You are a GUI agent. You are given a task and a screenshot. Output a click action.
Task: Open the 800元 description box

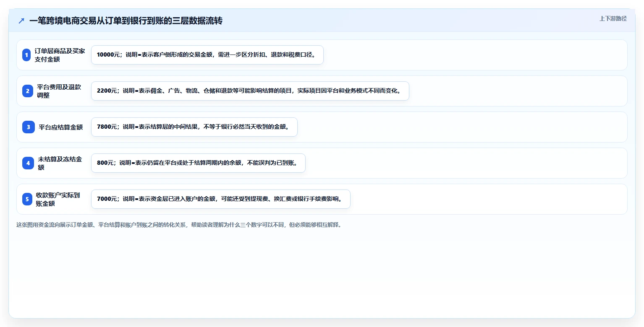click(x=198, y=163)
